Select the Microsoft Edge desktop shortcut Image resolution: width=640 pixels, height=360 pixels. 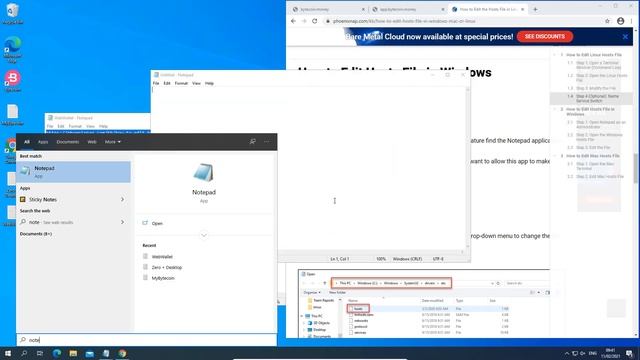(12, 49)
